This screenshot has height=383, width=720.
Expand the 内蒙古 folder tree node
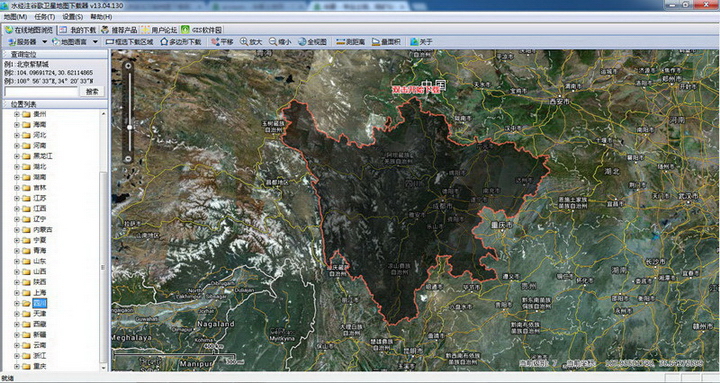17,230
